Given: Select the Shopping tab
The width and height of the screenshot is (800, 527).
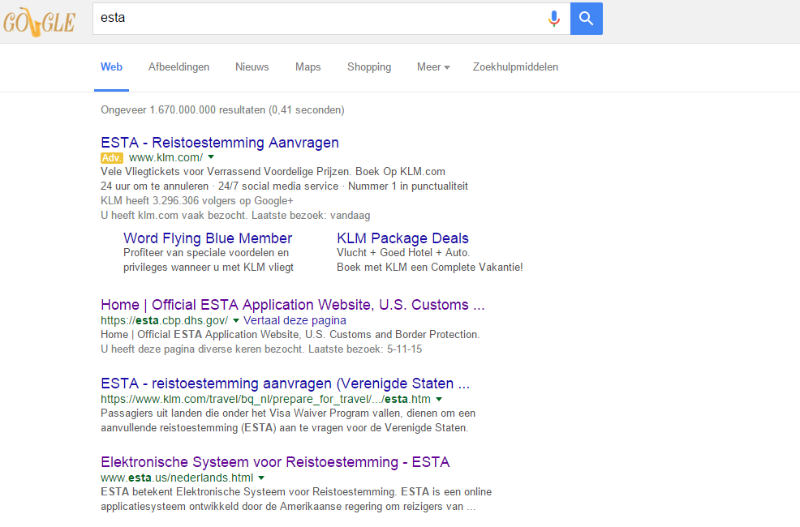Looking at the screenshot, I should click(369, 67).
